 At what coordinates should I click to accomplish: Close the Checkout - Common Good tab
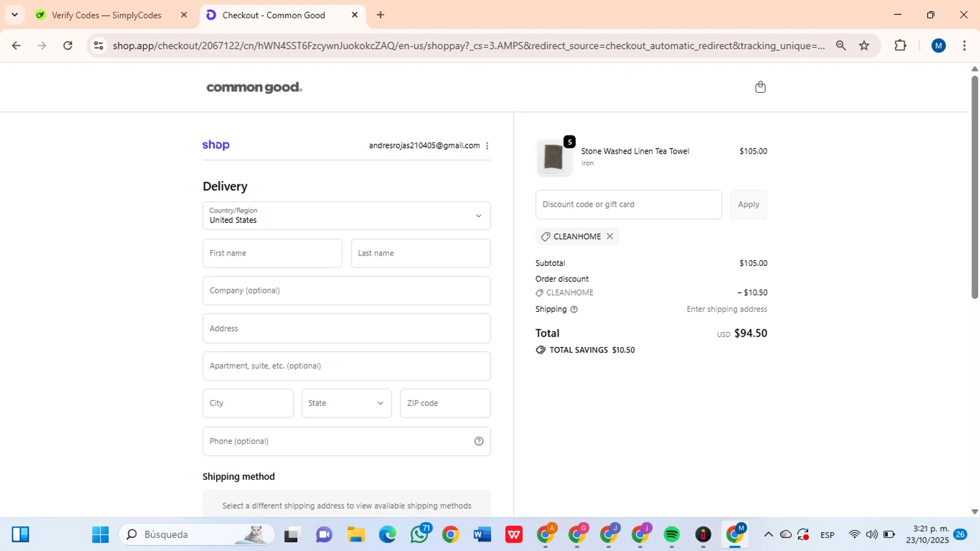tap(355, 15)
